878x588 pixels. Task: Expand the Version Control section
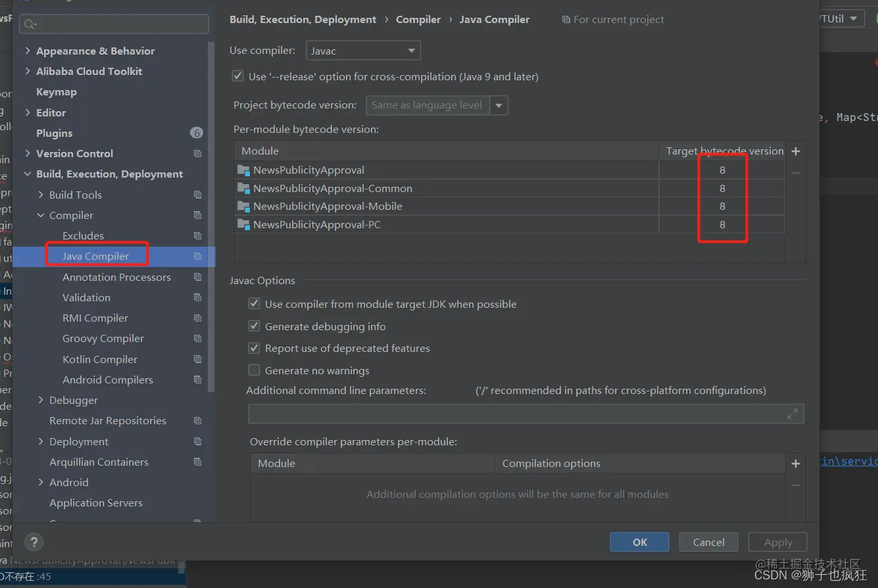pos(28,153)
